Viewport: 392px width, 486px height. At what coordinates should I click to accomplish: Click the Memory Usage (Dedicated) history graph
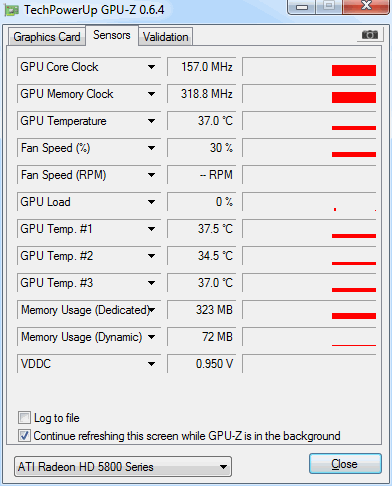pos(309,310)
